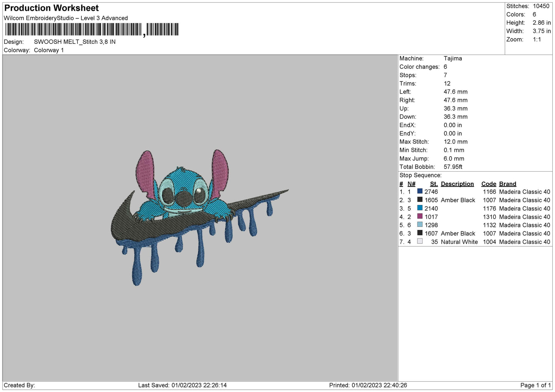Image resolution: width=555 pixels, height=392 pixels.
Task: Click the magenta swatch beside 1017
Action: coord(420,217)
